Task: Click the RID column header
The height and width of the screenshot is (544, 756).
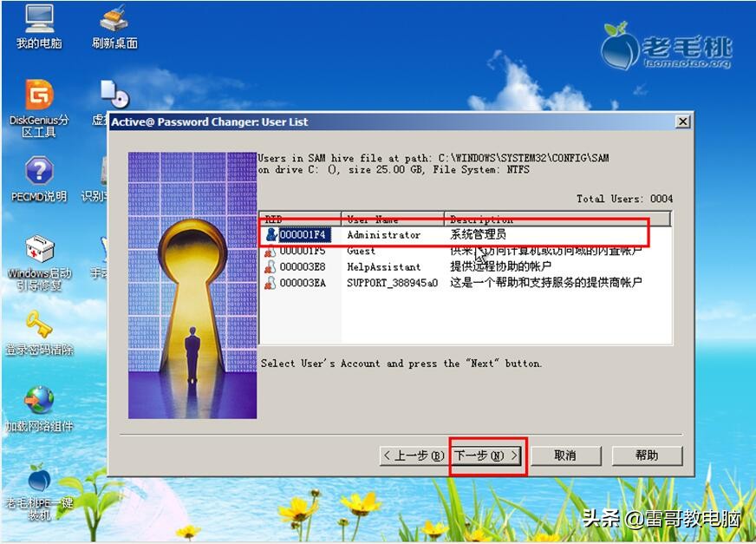Action: pos(300,220)
